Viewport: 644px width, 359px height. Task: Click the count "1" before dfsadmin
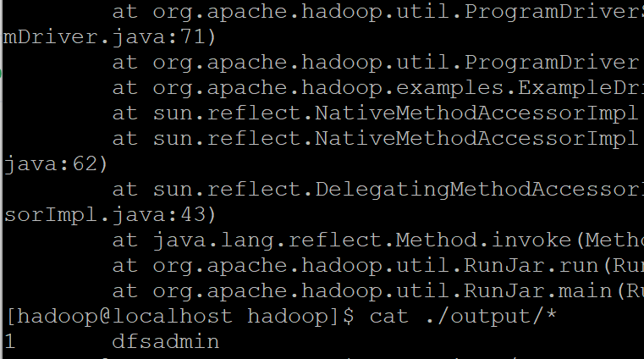[10, 342]
